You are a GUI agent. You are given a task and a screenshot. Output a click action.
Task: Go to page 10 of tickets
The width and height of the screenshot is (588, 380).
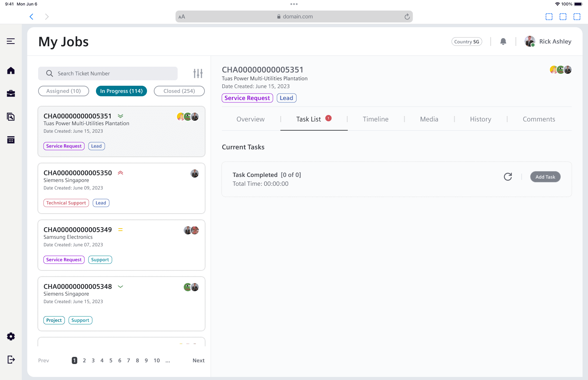tap(157, 360)
